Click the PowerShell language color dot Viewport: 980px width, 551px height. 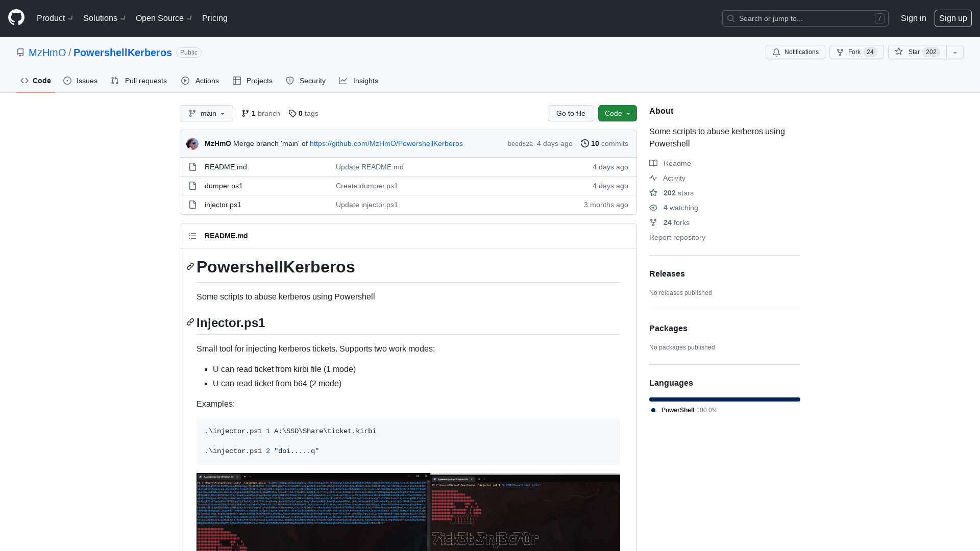tap(653, 410)
